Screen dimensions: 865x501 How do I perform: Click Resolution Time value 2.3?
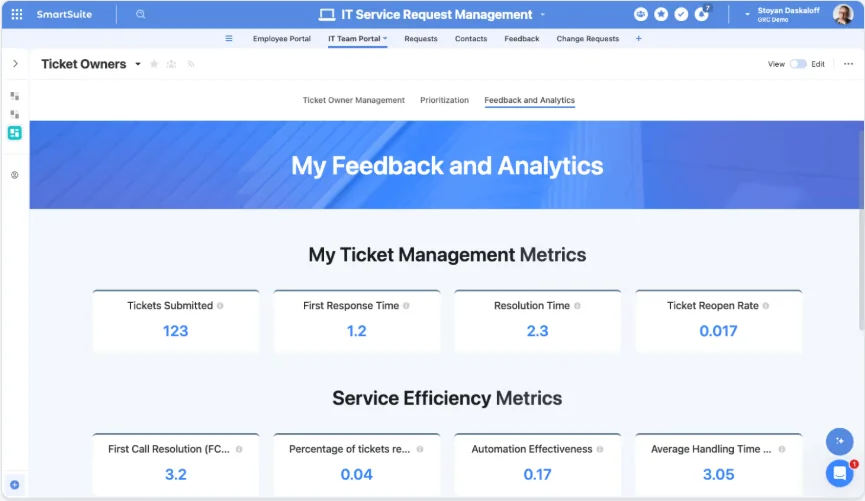(537, 331)
